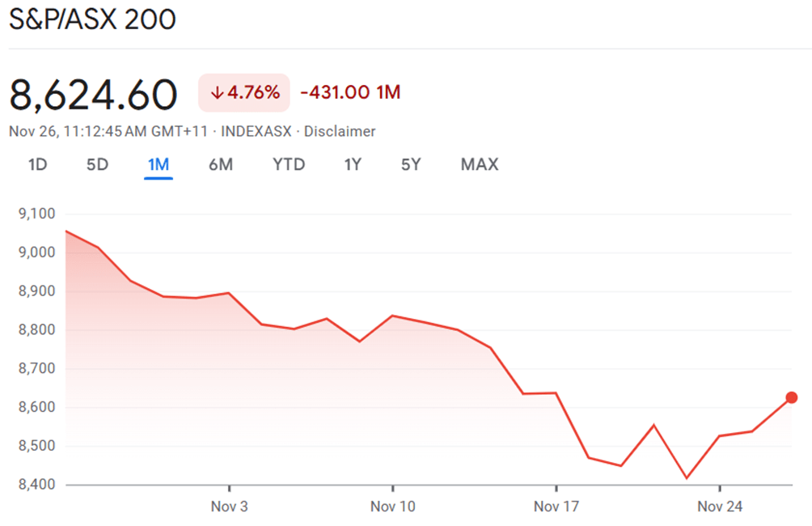
Task: Click the Nov 10 axis date
Action: pyautogui.click(x=392, y=507)
